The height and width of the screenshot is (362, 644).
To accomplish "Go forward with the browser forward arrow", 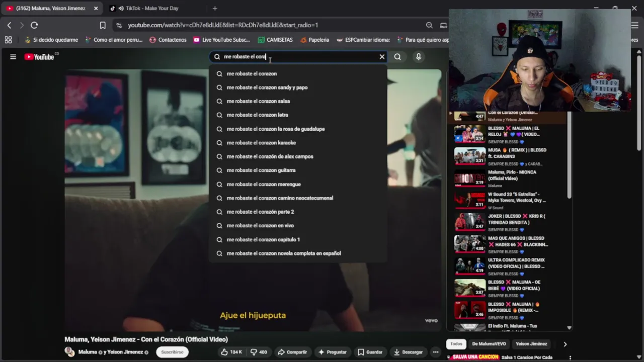I will click(x=22, y=25).
